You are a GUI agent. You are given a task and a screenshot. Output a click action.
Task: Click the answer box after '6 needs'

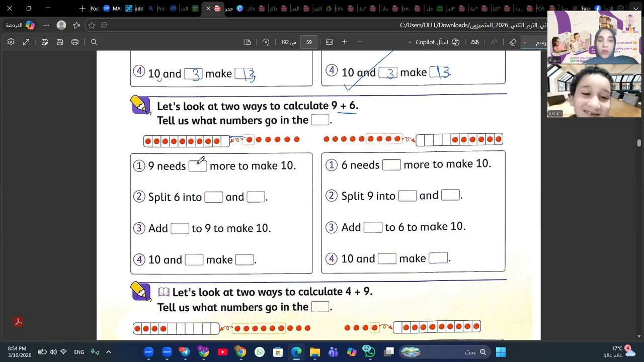[391, 164]
